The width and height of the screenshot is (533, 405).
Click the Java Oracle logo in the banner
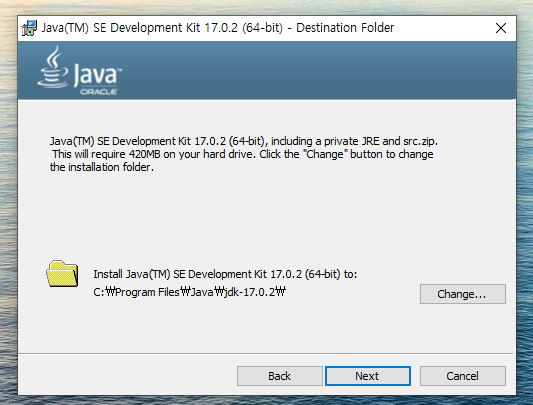click(80, 71)
